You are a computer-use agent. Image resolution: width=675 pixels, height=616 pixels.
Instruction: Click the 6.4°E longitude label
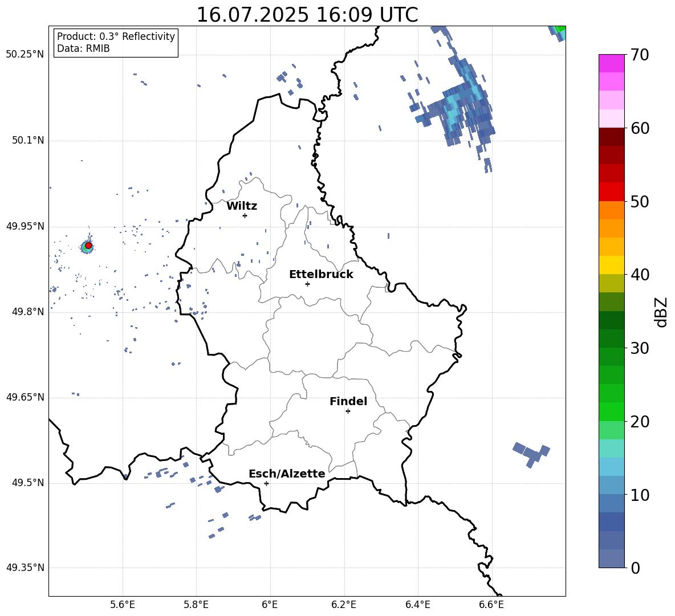(417, 605)
